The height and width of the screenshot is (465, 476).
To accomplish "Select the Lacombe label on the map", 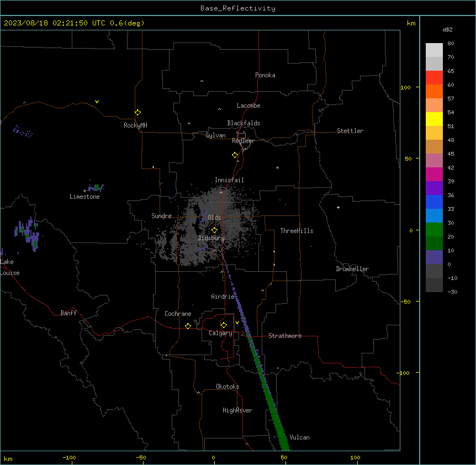I will pos(248,105).
